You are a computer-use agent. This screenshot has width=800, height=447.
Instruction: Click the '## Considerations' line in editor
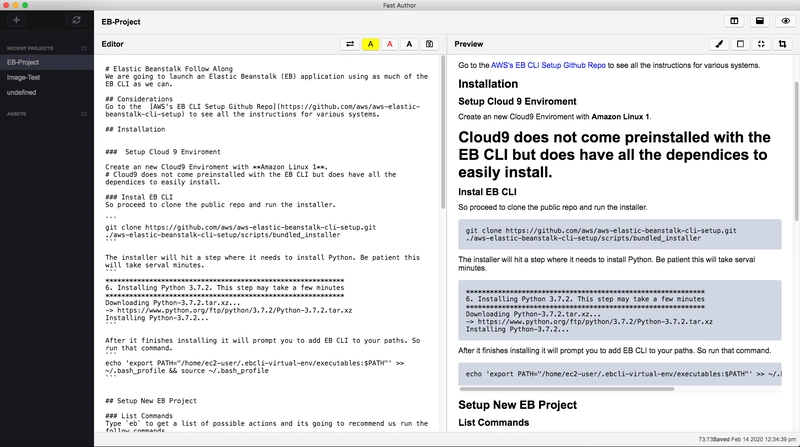click(x=139, y=99)
